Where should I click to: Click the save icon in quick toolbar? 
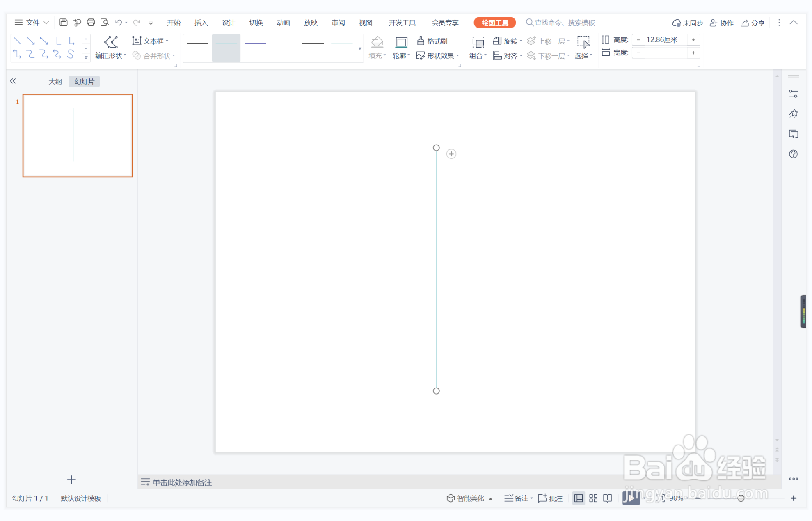[x=63, y=23]
